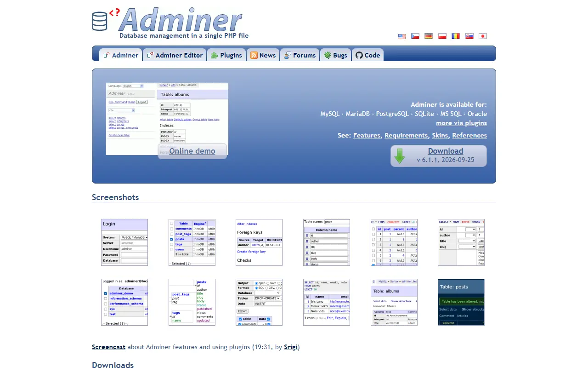Click the "Database management in a single PHP file" tagline
Screen dimensions: 588x368
pyautogui.click(x=184, y=35)
